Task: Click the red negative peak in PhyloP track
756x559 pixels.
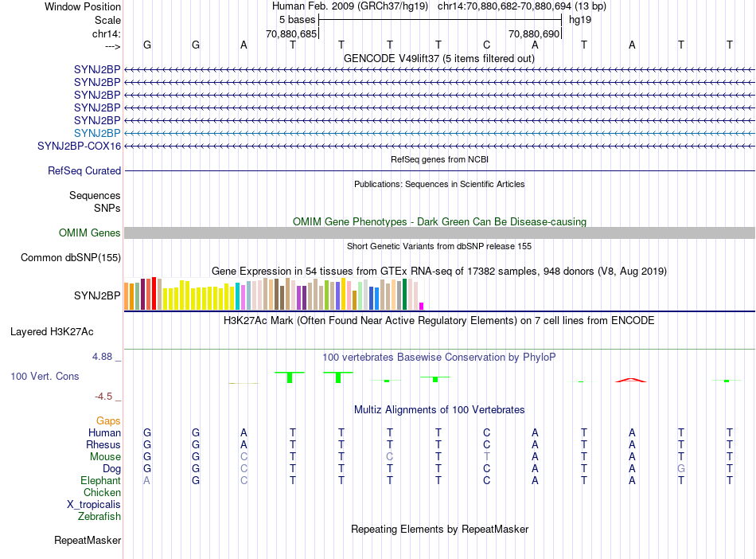Action: tap(630, 380)
